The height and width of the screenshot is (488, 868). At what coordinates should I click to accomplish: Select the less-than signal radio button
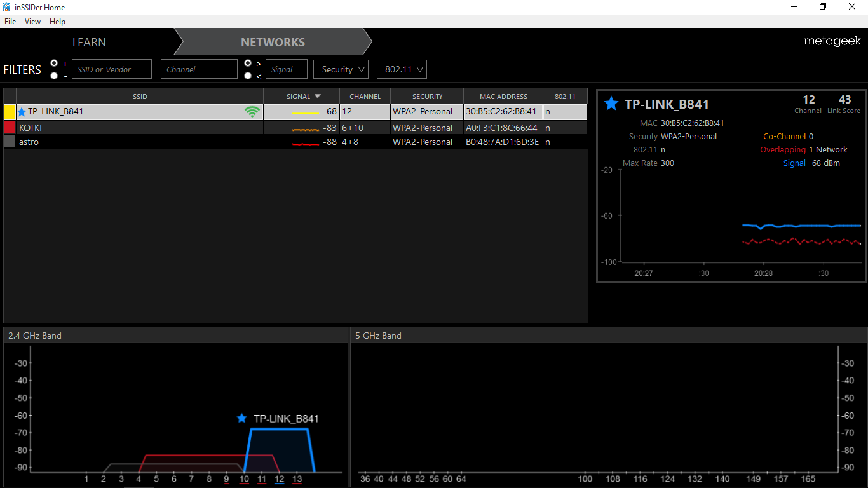click(x=248, y=76)
